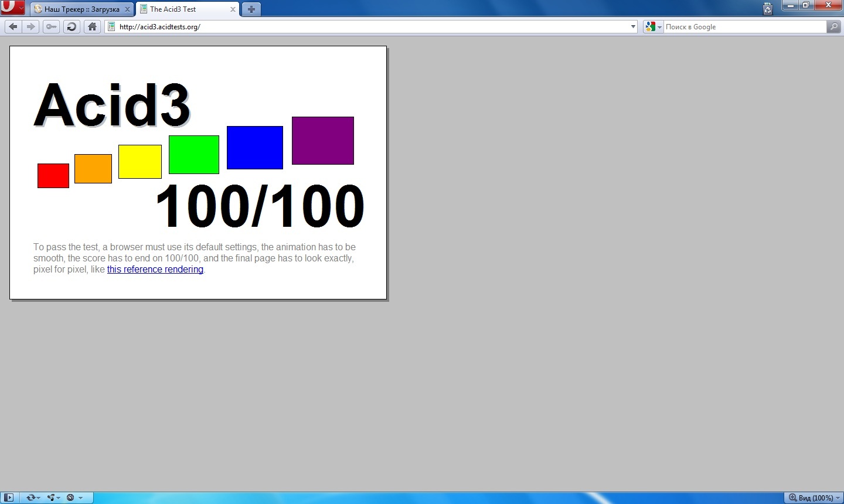Screen dimensions: 844x504
Task: Click the red box
Action: [53, 176]
